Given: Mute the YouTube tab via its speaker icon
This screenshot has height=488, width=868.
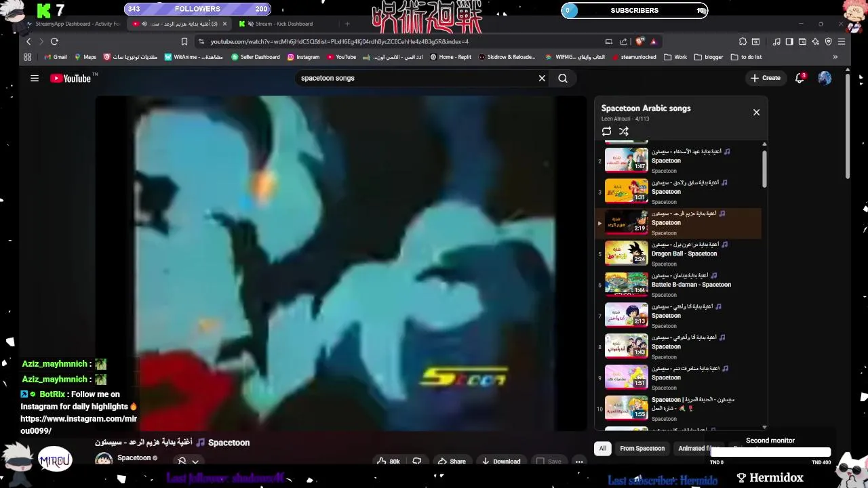Looking at the screenshot, I should point(144,24).
